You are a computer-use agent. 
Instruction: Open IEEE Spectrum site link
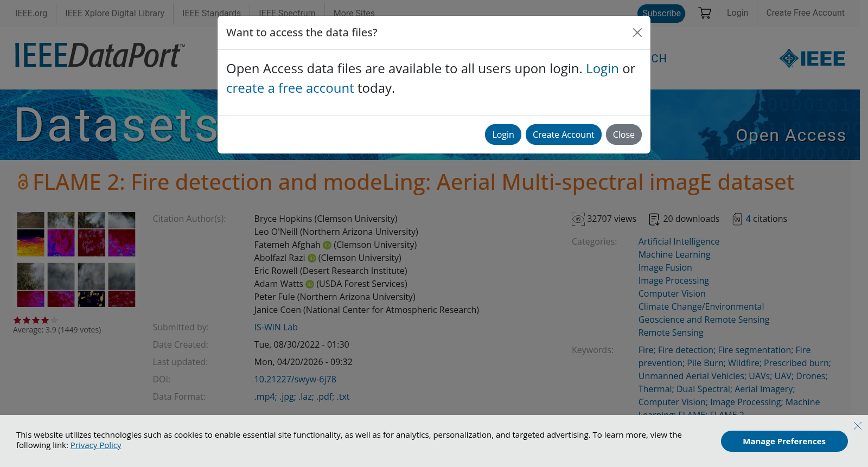coord(287,13)
